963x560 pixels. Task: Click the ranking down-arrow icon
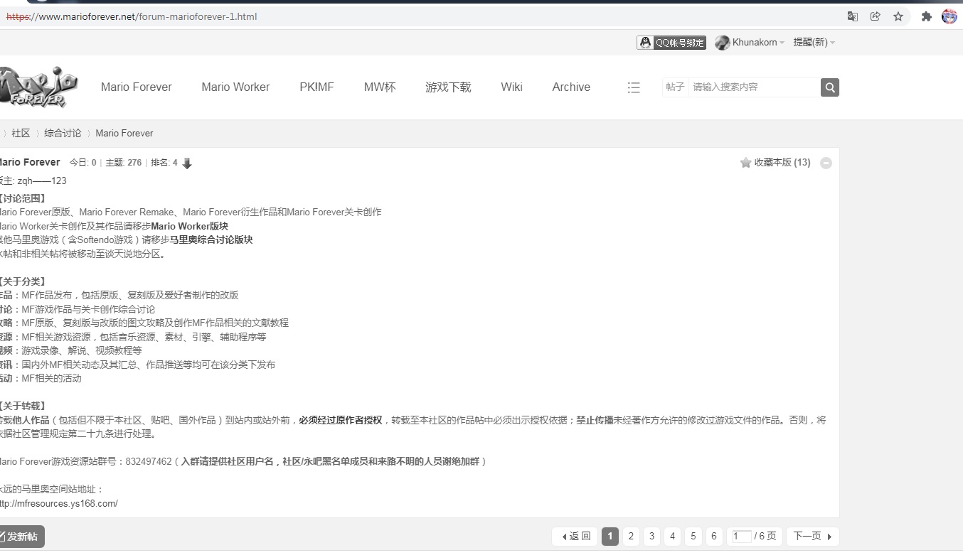coord(187,163)
